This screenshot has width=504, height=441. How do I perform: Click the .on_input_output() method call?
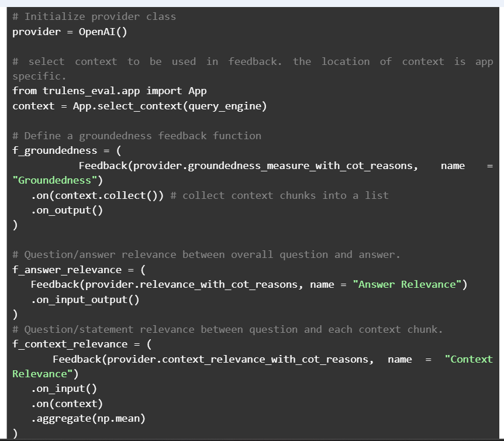(x=85, y=299)
